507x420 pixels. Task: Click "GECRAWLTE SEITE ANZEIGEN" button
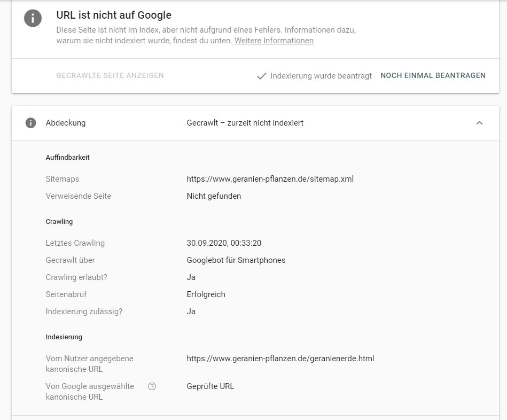click(x=110, y=76)
